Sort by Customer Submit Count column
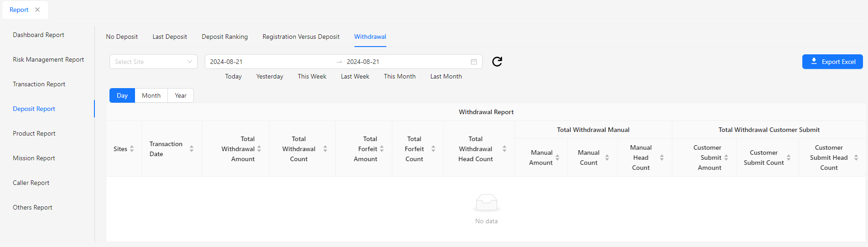 coord(789,158)
